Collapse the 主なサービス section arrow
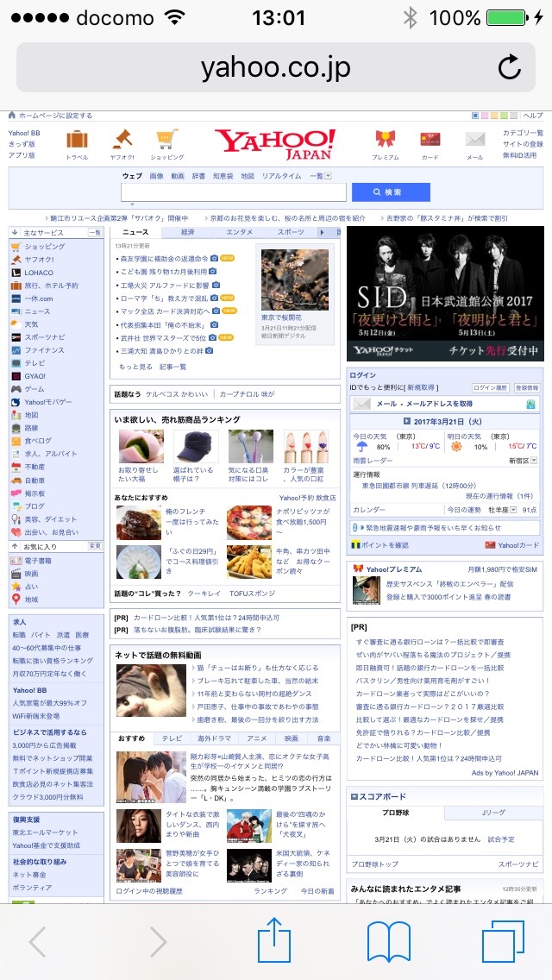The width and height of the screenshot is (552, 980). click(16, 233)
